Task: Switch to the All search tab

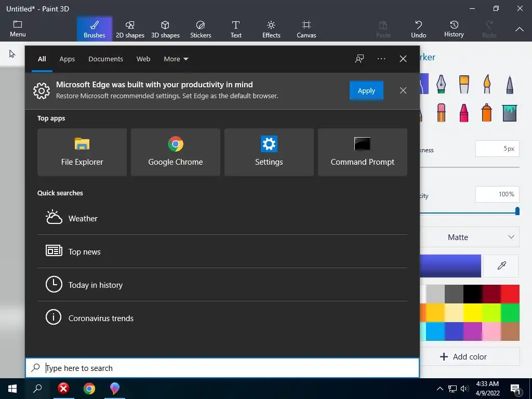Action: (x=42, y=59)
